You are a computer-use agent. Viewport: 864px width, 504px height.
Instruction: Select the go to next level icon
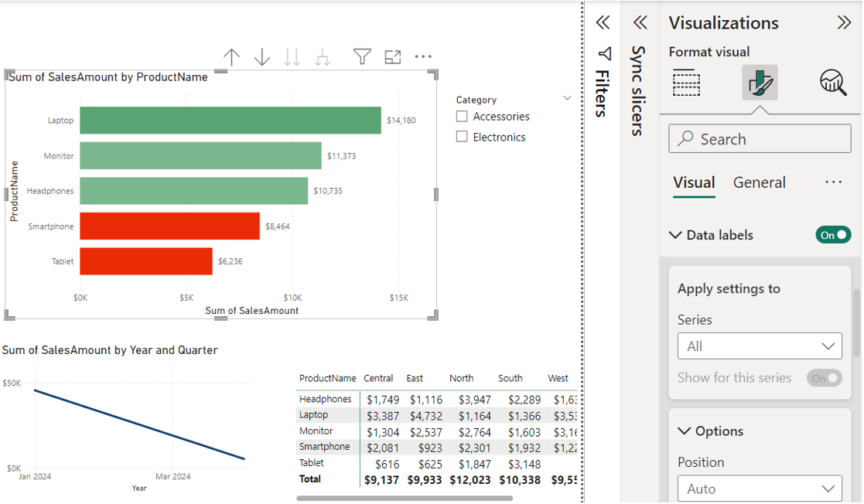click(x=292, y=56)
